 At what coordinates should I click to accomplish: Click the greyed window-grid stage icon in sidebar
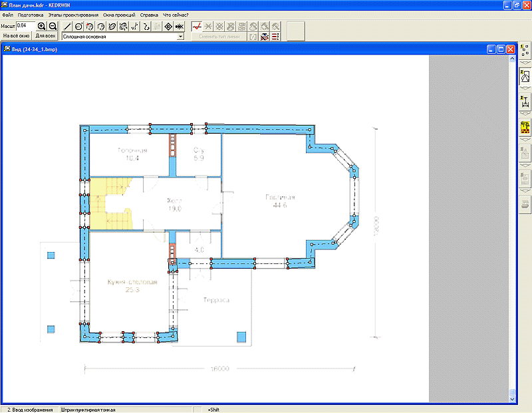coord(525,179)
